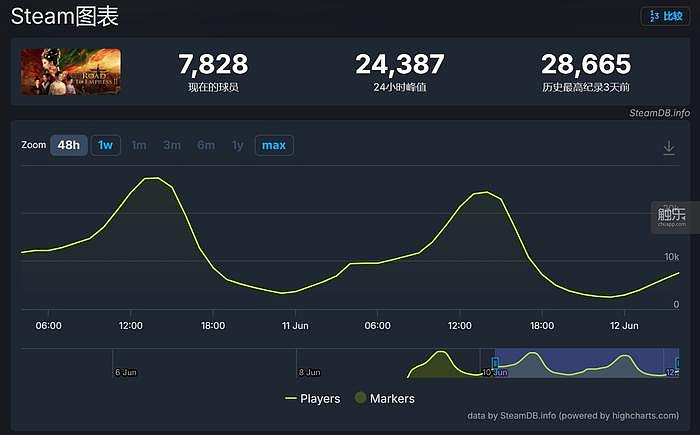Image resolution: width=700 pixels, height=435 pixels.
Task: Select the 1m zoom option
Action: (139, 145)
